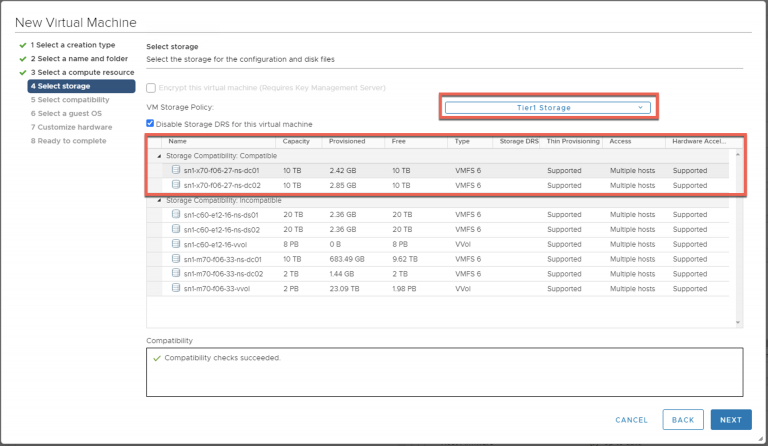This screenshot has width=768, height=446.
Task: Click datastore icon for sn1-m70-f06-33-ns-dc01
Action: click(176, 258)
